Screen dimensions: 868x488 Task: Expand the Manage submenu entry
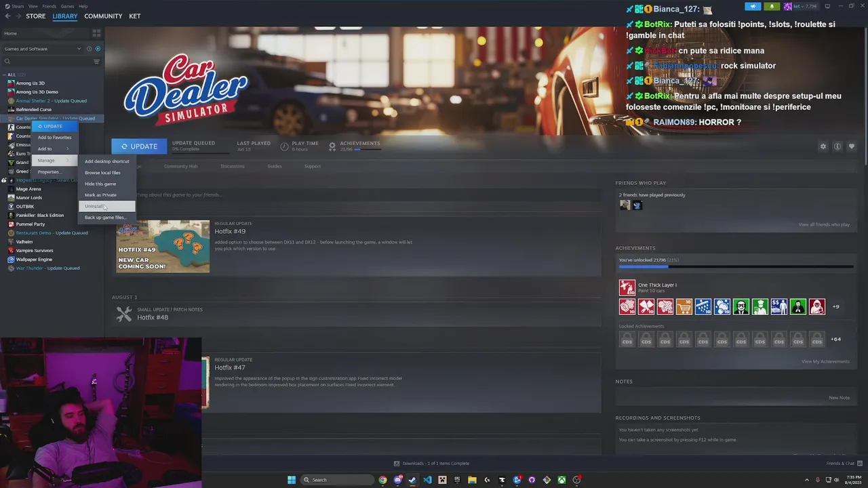[55, 161]
